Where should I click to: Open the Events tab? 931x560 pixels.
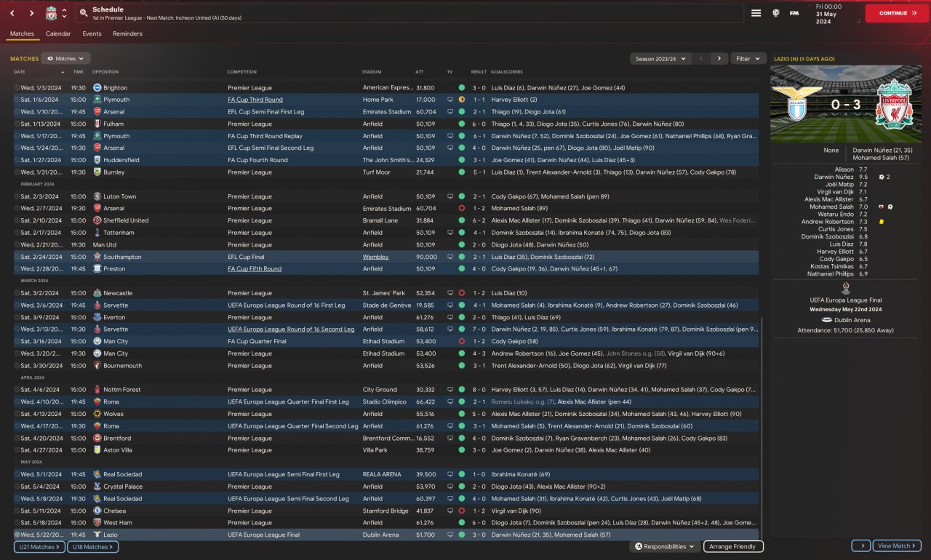pos(92,33)
